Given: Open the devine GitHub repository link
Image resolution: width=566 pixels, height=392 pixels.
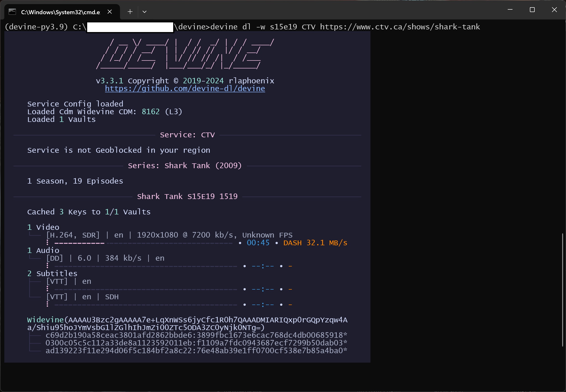Looking at the screenshot, I should pyautogui.click(x=185, y=89).
